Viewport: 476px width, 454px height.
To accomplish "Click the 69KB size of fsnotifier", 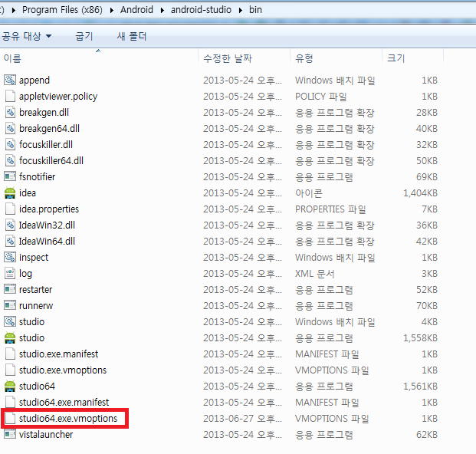I will pyautogui.click(x=427, y=177).
